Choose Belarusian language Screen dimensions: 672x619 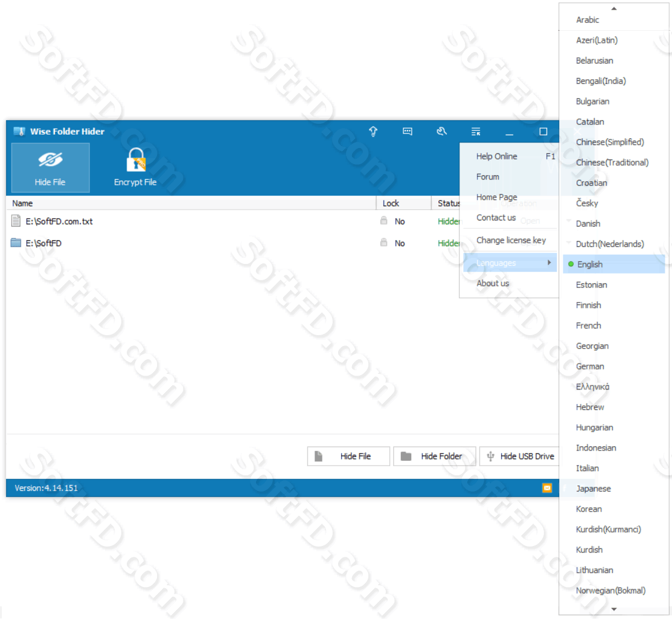point(613,60)
